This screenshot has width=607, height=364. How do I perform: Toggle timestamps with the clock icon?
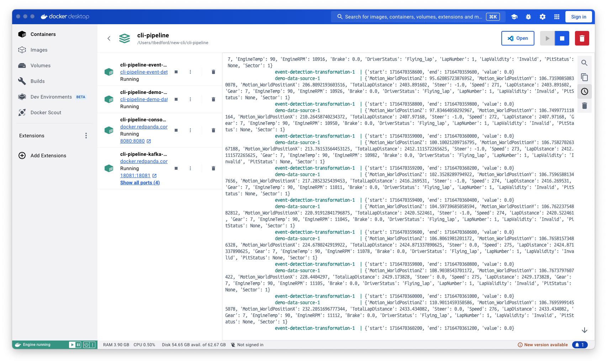coord(584,91)
